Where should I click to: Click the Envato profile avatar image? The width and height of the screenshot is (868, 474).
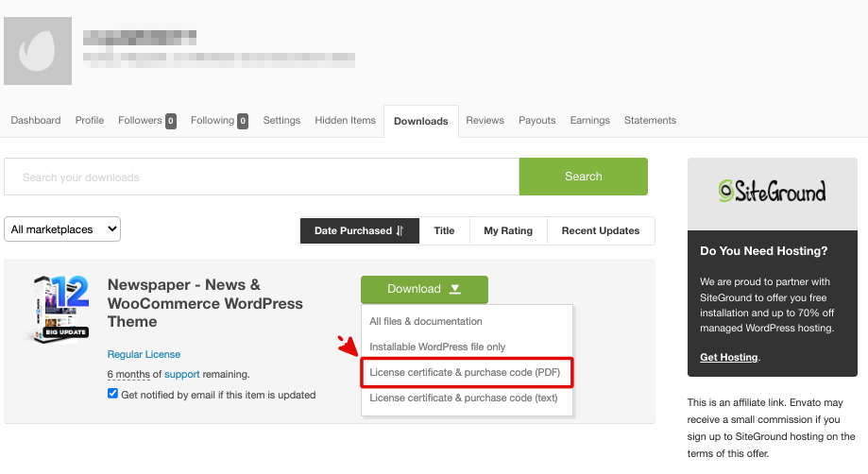pyautogui.click(x=38, y=51)
